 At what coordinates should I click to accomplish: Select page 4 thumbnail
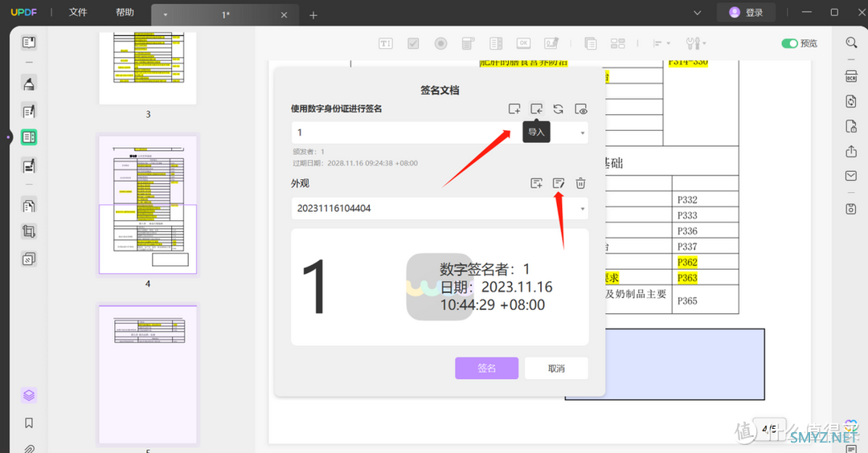pos(148,205)
